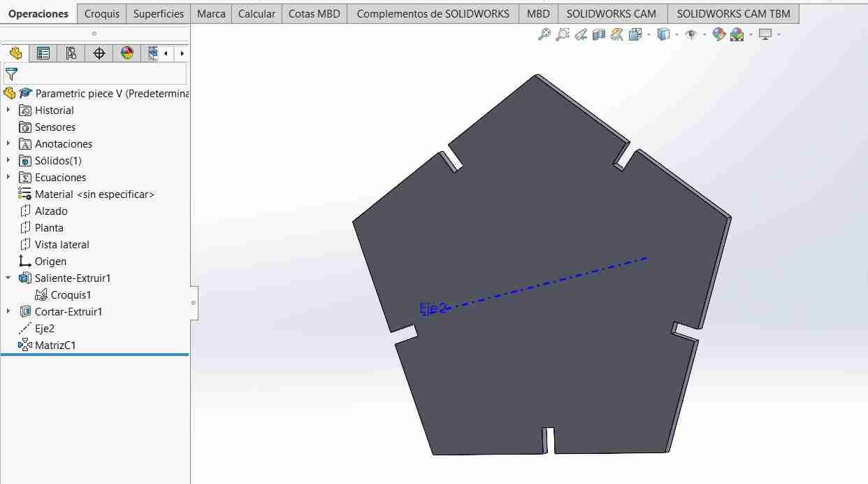Collapse the Saliente-Extruir1 feature

(9, 278)
